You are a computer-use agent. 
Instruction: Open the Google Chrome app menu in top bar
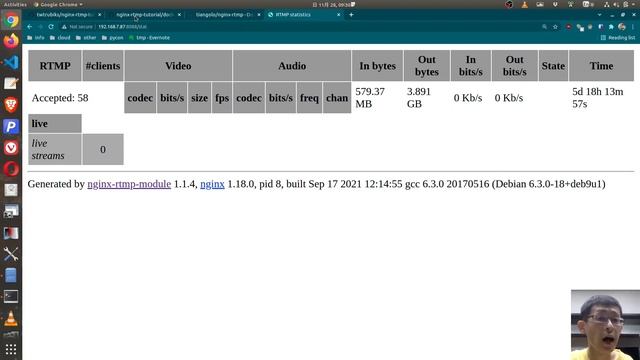[58, 4]
